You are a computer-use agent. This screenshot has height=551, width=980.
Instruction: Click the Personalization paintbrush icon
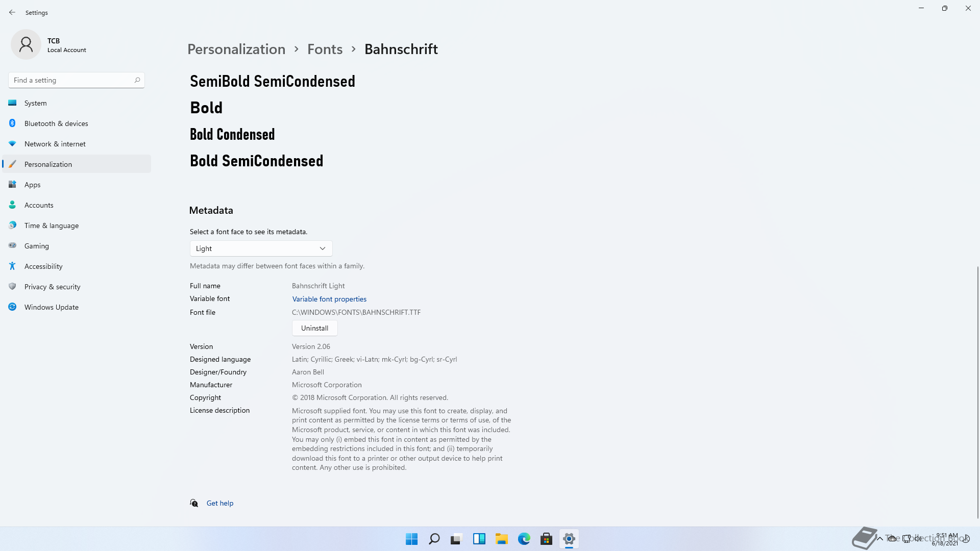pyautogui.click(x=12, y=164)
